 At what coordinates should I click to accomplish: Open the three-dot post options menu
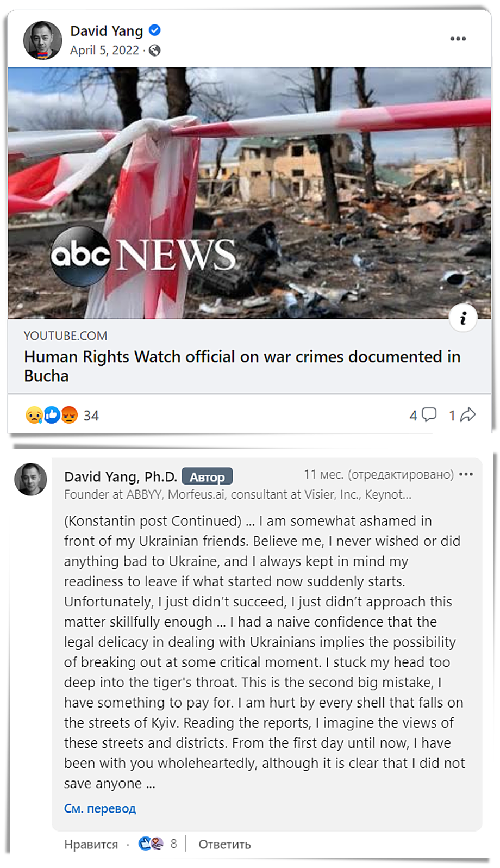click(458, 39)
